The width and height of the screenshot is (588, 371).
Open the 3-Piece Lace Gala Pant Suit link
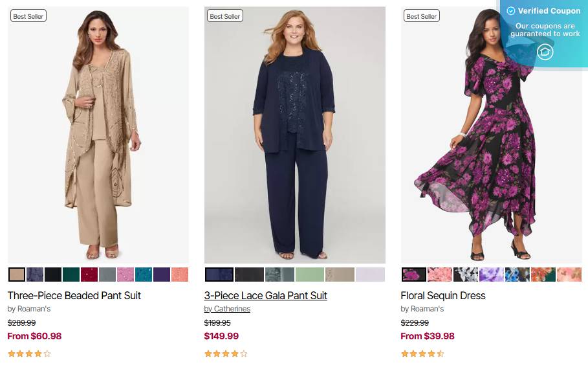[266, 295]
